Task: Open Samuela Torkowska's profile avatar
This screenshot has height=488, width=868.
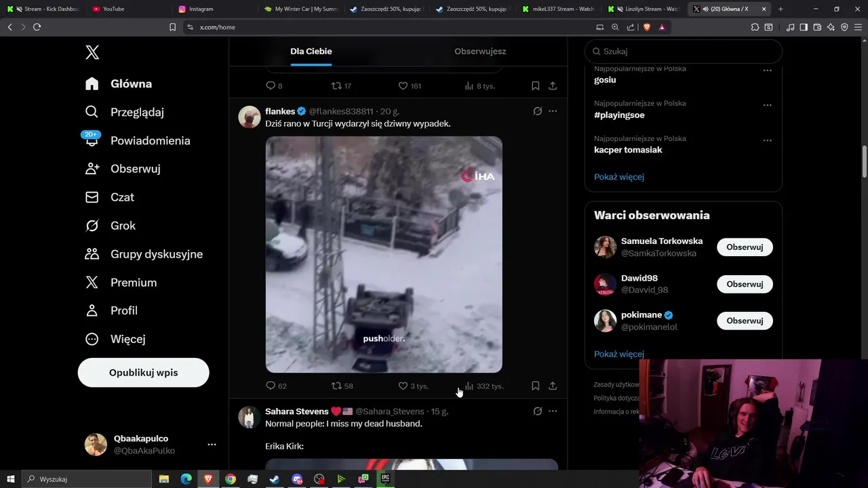Action: coord(606,247)
